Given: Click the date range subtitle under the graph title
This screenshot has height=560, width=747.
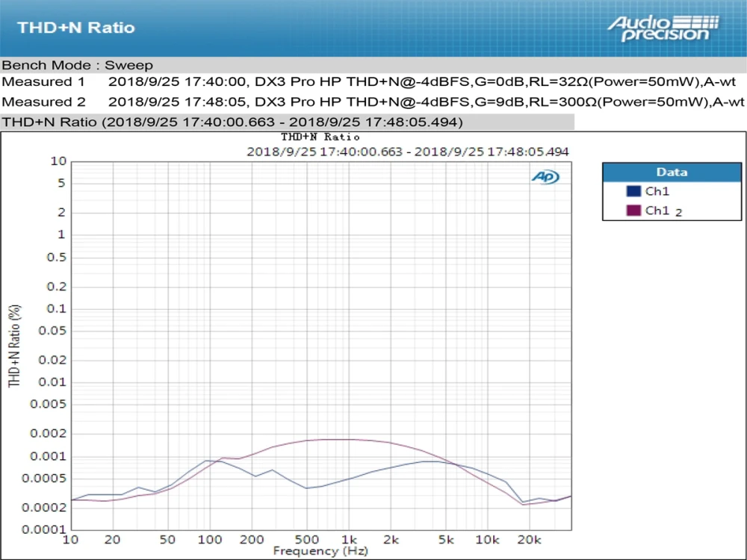Looking at the screenshot, I should (408, 152).
